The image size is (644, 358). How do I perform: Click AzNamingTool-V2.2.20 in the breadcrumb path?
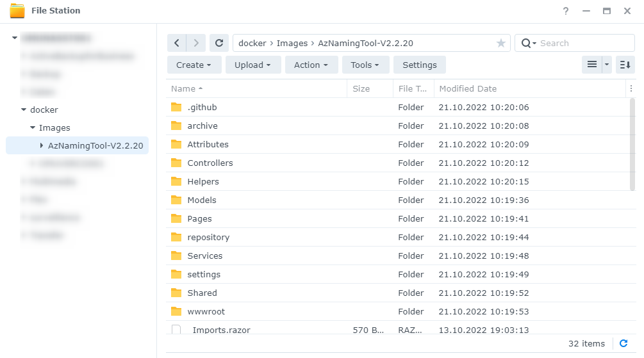click(365, 43)
